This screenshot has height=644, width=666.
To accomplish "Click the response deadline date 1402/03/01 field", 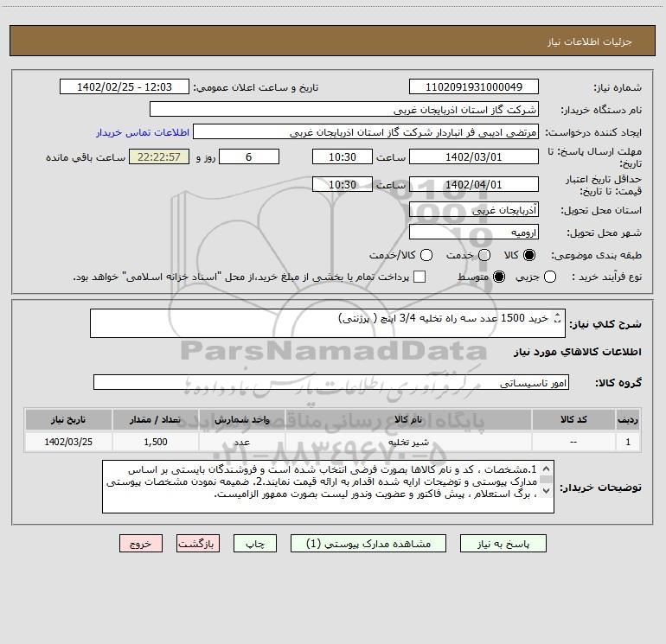I will click(x=474, y=156).
